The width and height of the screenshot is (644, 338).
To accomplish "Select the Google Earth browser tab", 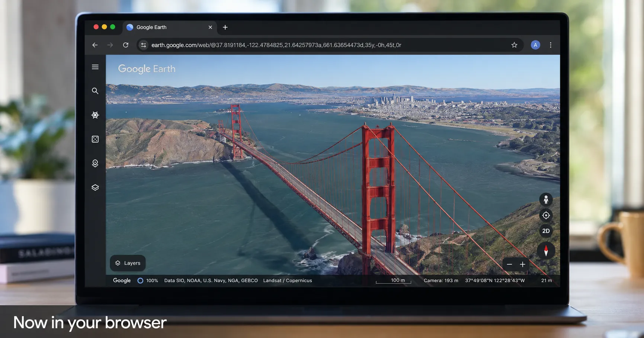I will coord(169,27).
